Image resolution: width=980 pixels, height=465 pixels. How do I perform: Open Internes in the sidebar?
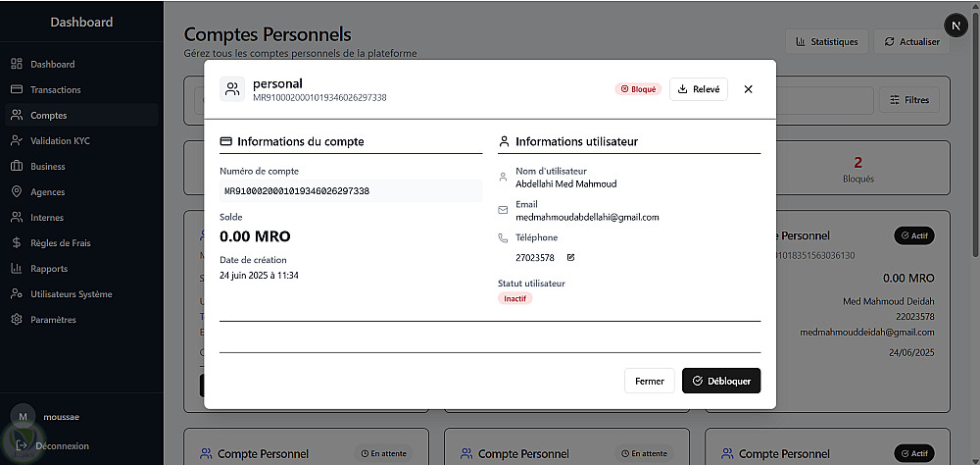tap(46, 218)
